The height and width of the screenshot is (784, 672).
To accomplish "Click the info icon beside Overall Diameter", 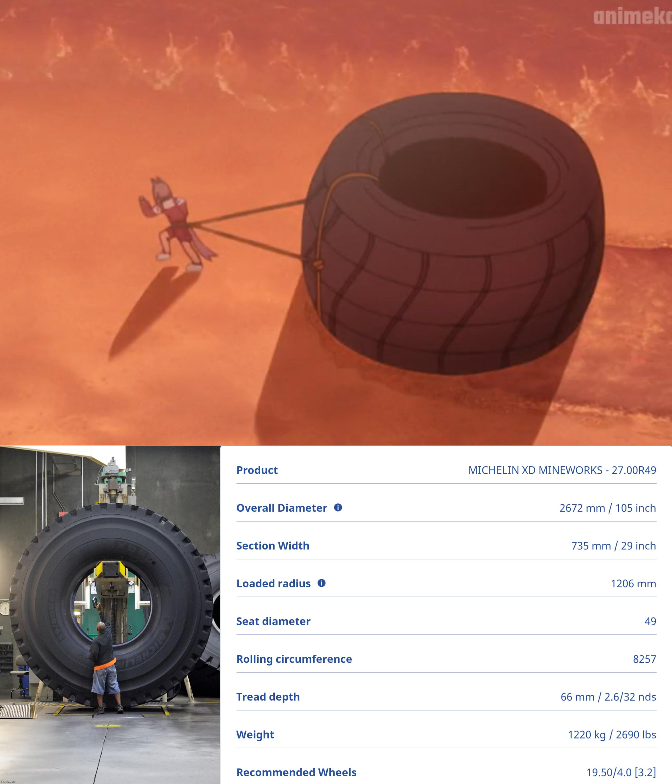I will pyautogui.click(x=338, y=507).
